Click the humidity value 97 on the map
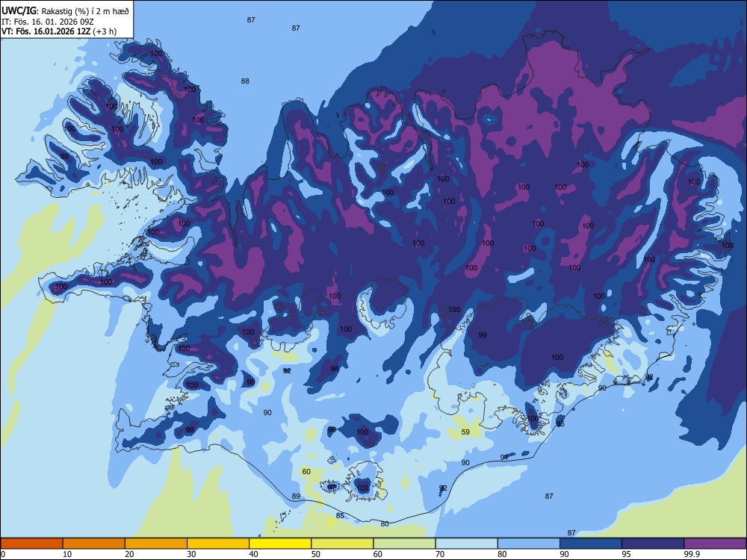Viewport: 747px width, 560px height. pos(332,488)
